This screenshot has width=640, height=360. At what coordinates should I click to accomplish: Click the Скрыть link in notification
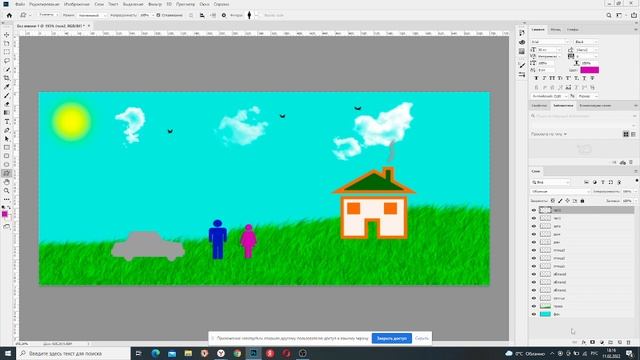(x=422, y=338)
